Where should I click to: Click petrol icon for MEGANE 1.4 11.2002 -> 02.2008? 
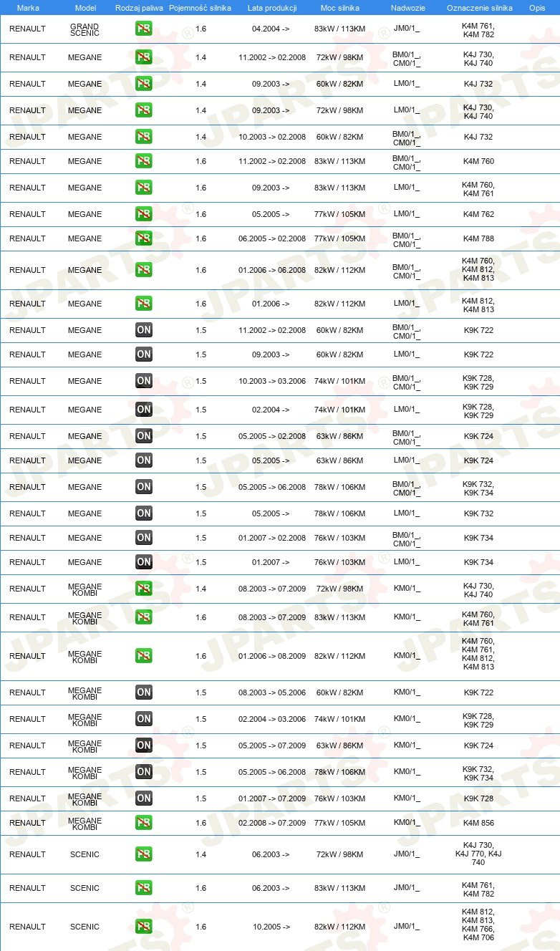tap(144, 57)
